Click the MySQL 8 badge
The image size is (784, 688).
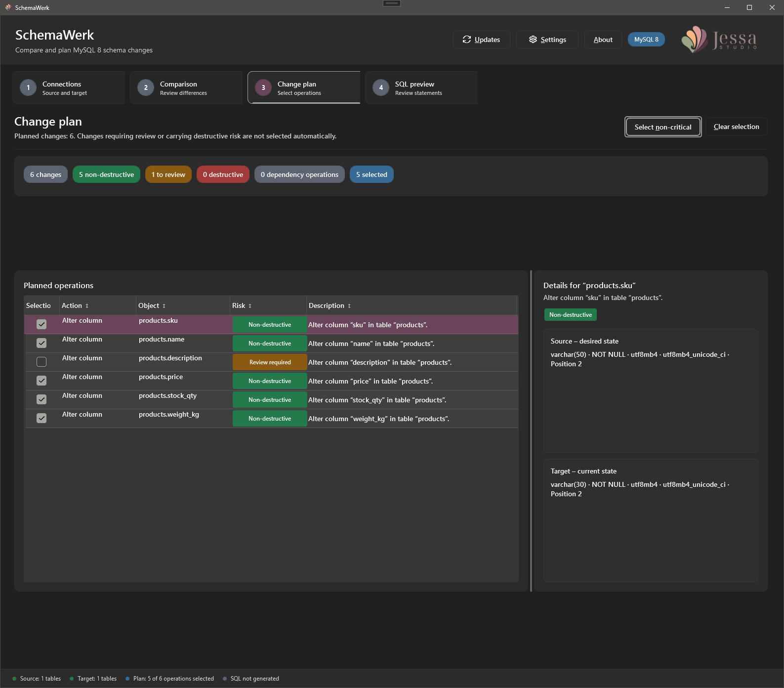pos(646,40)
